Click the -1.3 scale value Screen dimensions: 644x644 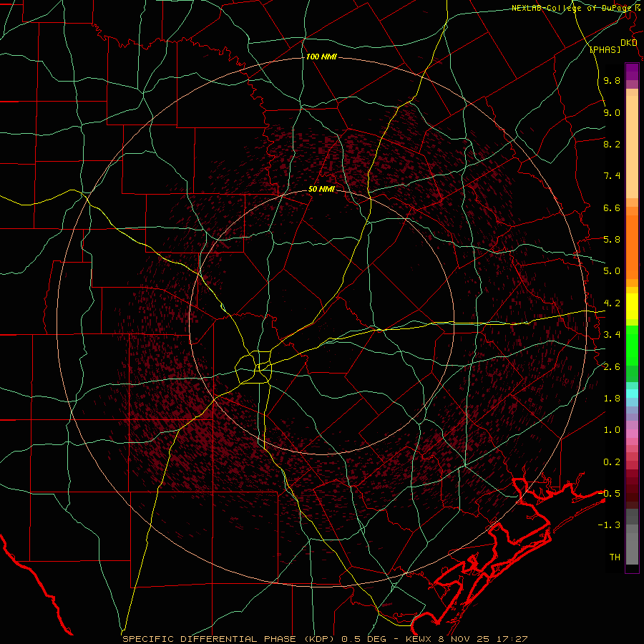[x=609, y=525]
